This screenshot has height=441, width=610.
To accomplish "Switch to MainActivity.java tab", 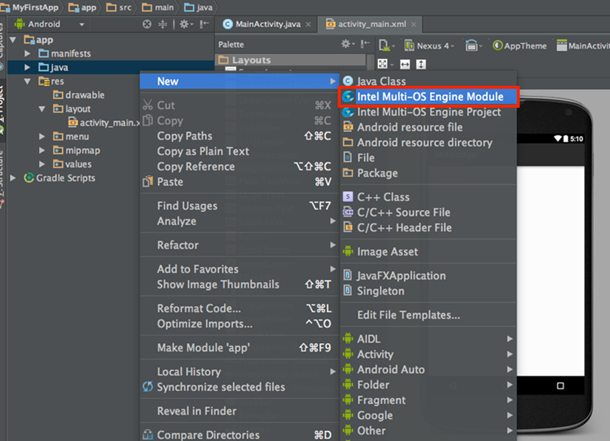I will 267,24.
